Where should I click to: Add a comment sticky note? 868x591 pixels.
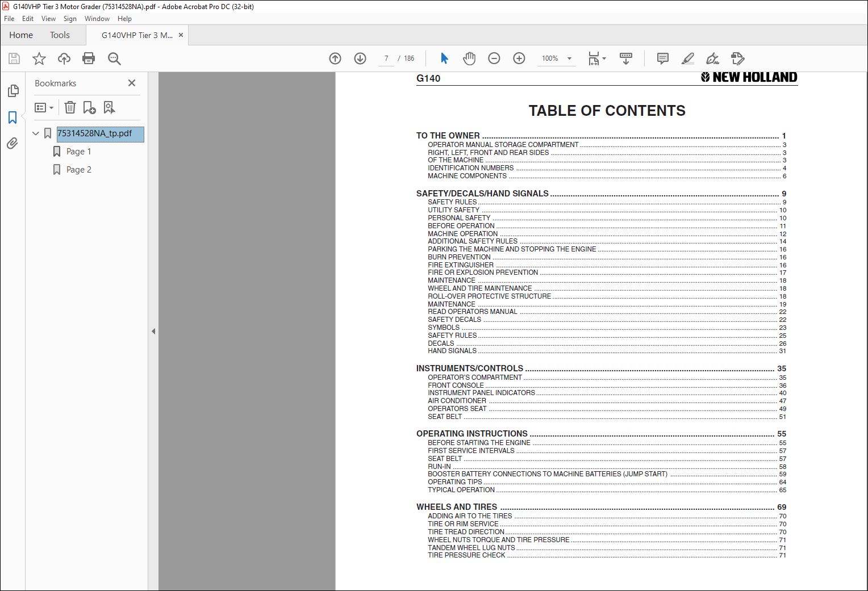(662, 58)
